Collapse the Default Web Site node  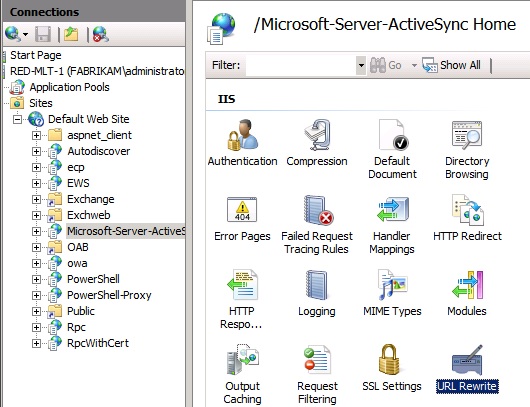click(x=17, y=119)
